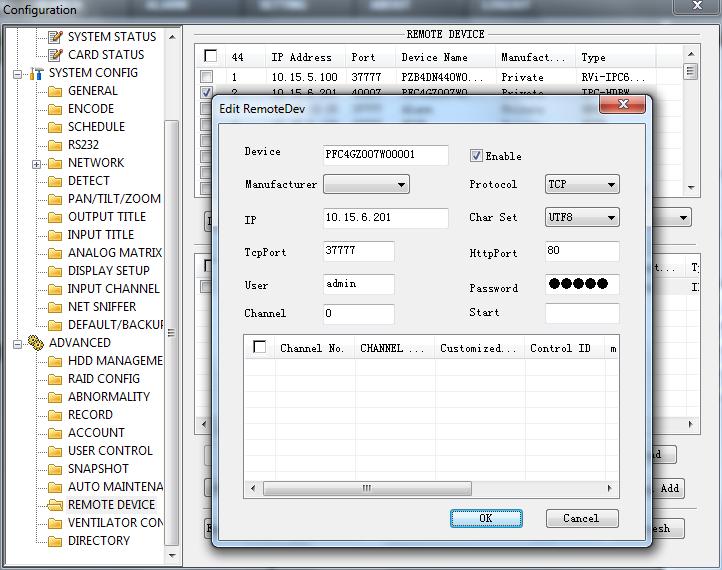Click the Control ID column header
The width and height of the screenshot is (722, 570).
click(565, 348)
